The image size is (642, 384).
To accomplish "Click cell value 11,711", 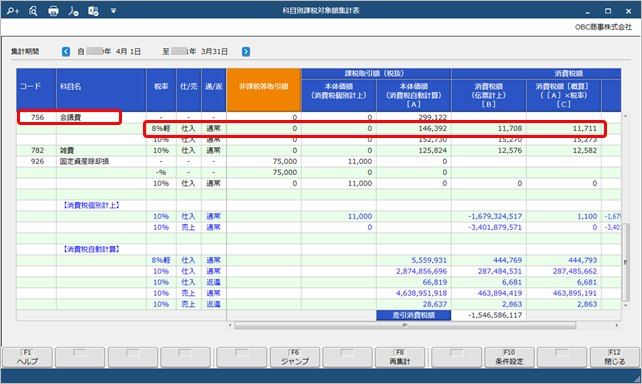I will pyautogui.click(x=585, y=129).
